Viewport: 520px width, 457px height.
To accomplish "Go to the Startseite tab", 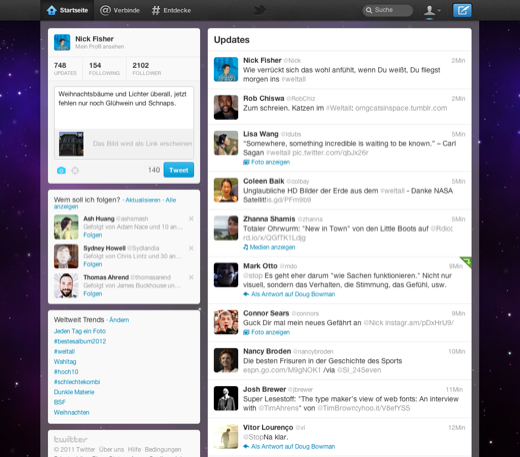I will 67,10.
